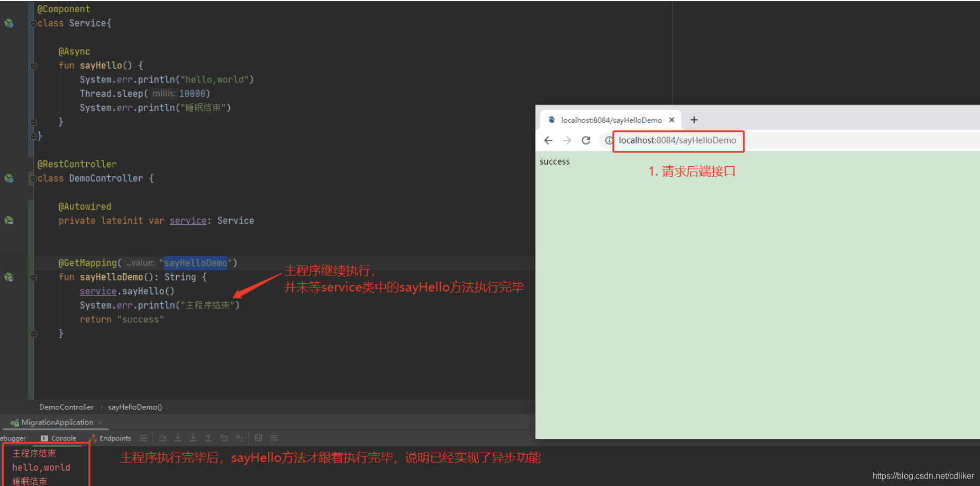Click Show Execution Point icon in debug toolbar
The image size is (980, 486).
(x=143, y=438)
